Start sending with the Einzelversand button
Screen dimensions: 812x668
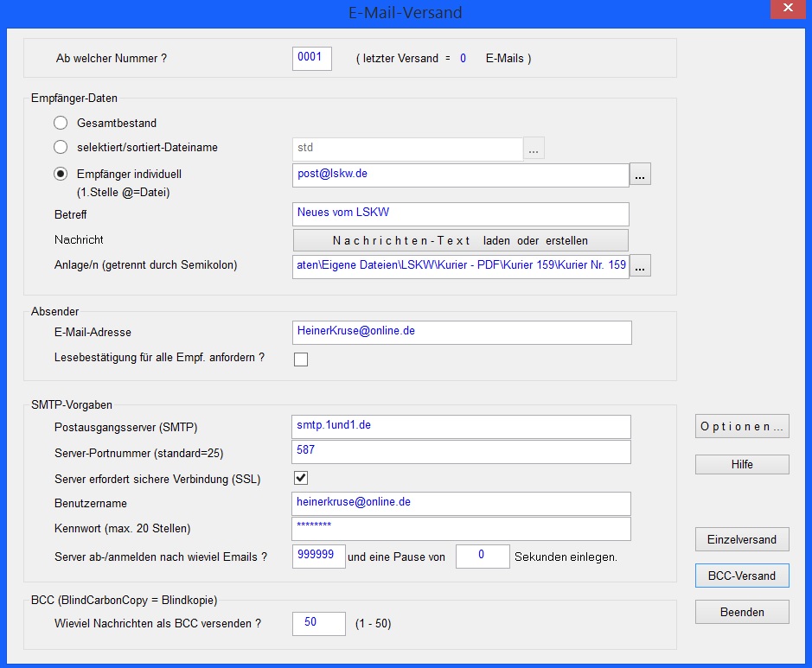click(x=742, y=539)
